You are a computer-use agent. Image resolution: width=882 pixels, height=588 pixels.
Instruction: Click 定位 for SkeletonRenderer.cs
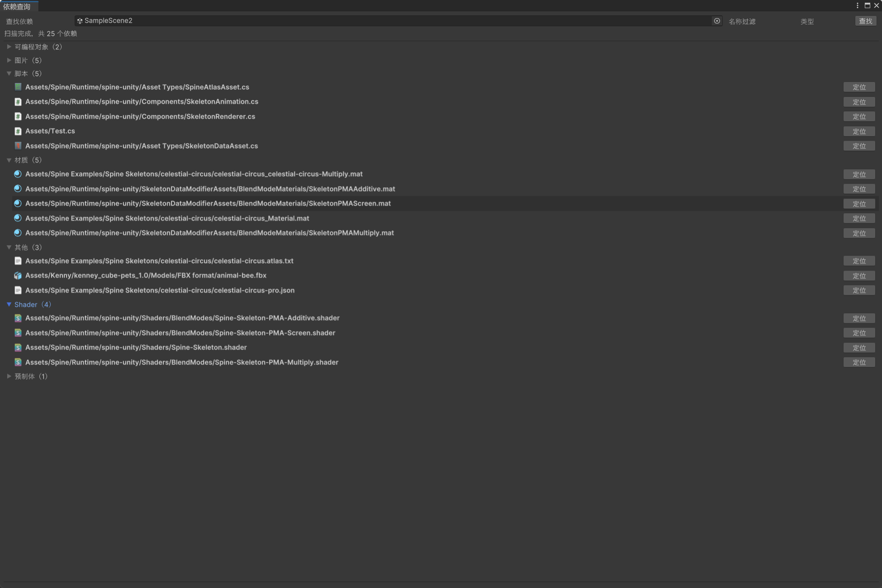click(859, 117)
